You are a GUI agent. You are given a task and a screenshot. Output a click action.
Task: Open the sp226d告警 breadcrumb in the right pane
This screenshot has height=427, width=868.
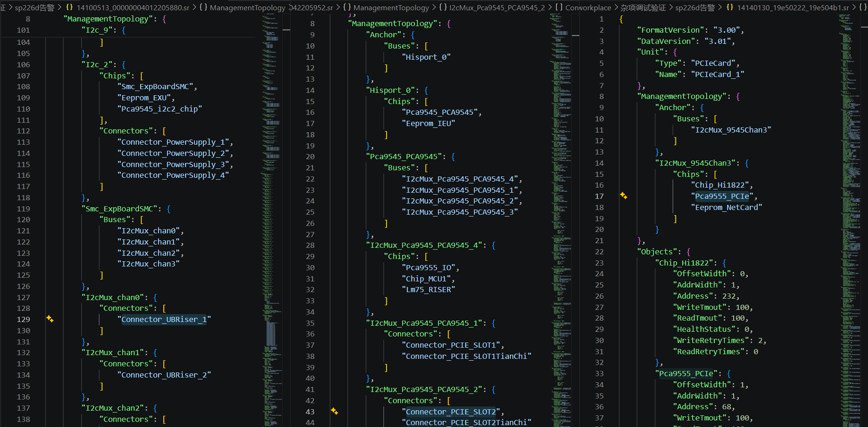tap(695, 7)
